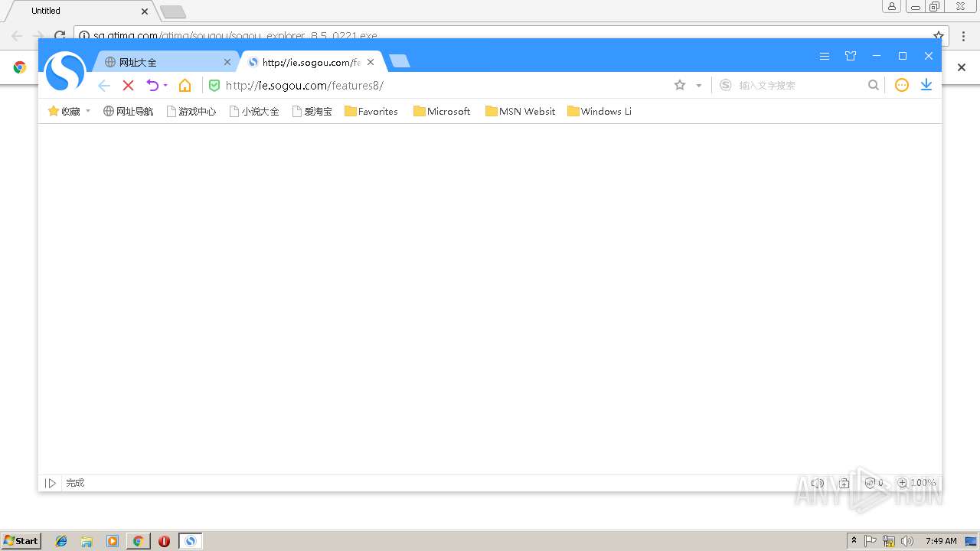Screen dimensions: 980x551
Task: Open the Sogou downloads arrow icon
Action: pyautogui.click(x=926, y=85)
